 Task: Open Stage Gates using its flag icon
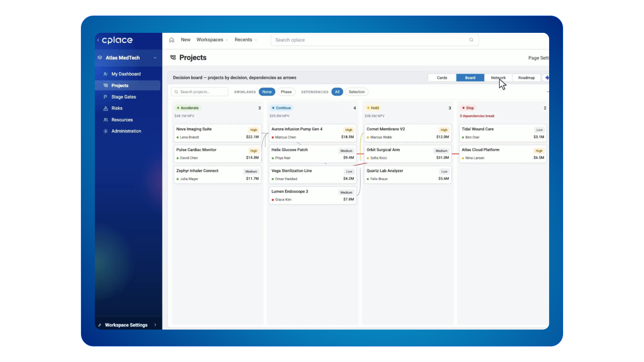tap(106, 97)
